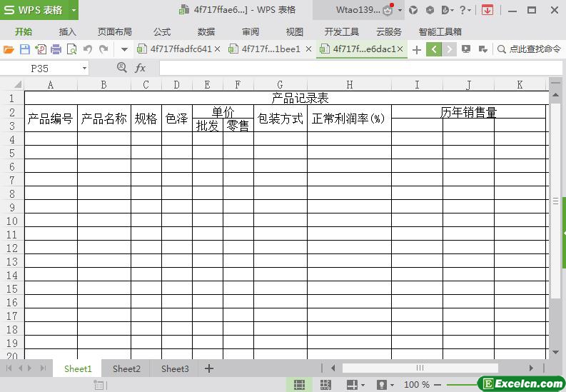The height and width of the screenshot is (392, 566).
Task: Go to previous document tab arrow
Action: [434, 49]
